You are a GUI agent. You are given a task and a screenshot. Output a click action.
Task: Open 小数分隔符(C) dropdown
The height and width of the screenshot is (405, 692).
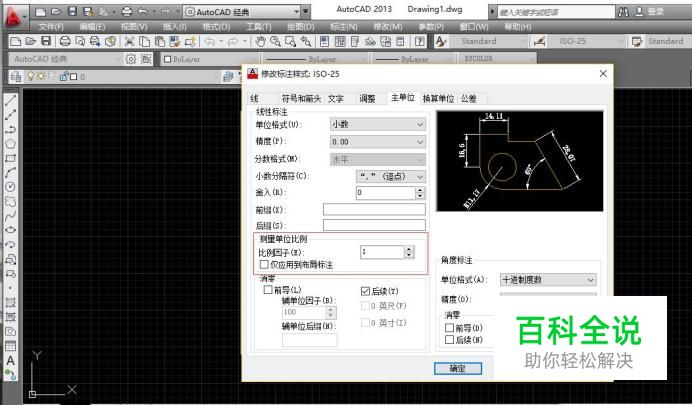pos(391,176)
